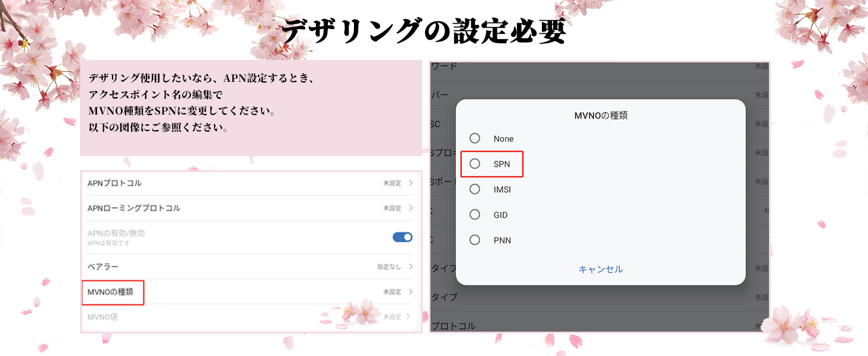Image resolution: width=868 pixels, height=356 pixels.
Task: Toggle the APNの有効/無効 switch
Action: coord(403,237)
